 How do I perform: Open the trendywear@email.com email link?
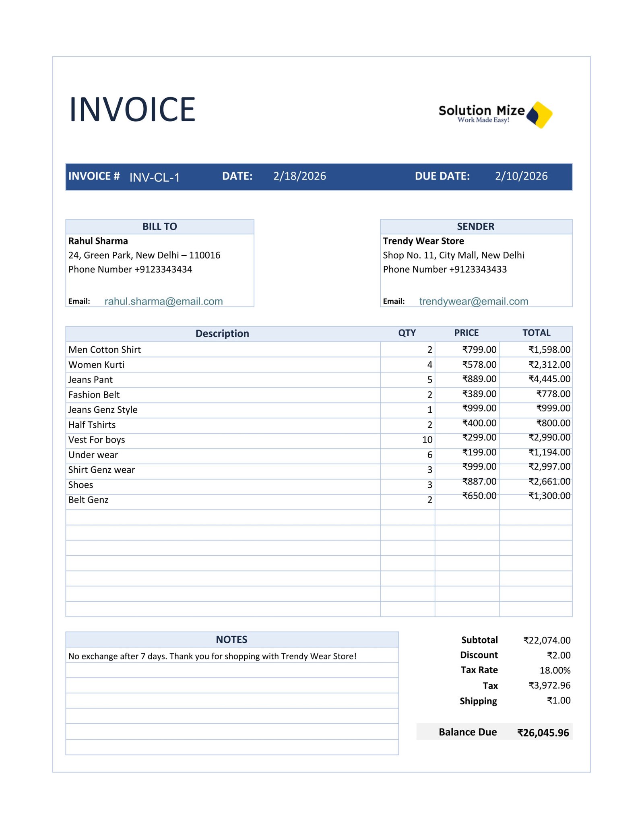tap(473, 301)
